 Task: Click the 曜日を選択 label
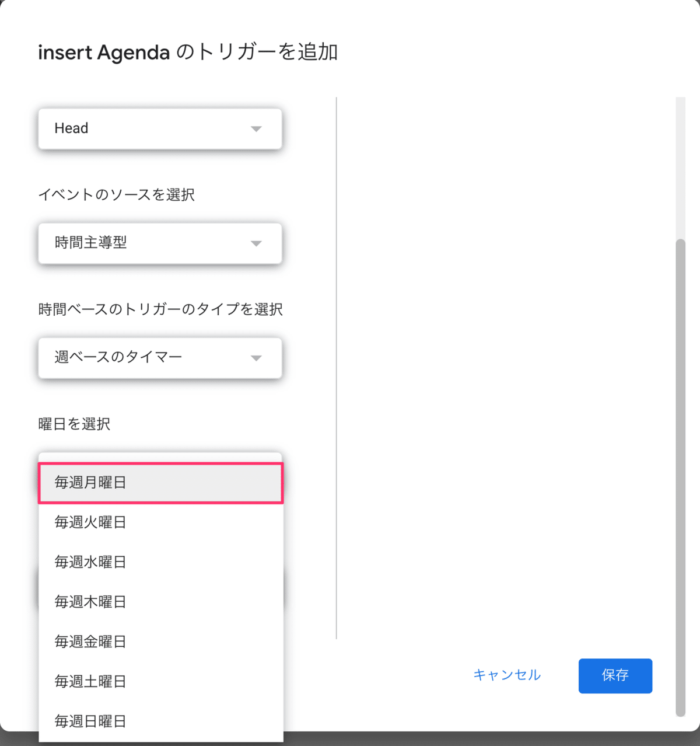(73, 424)
